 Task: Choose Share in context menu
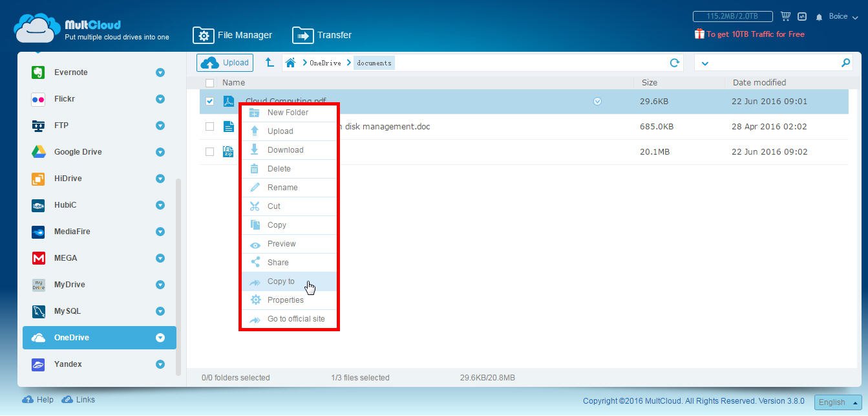(x=289, y=263)
